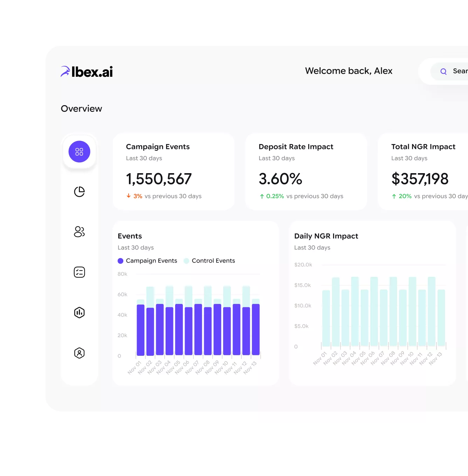Viewport: 468px width, 476px height.
Task: Click the red 3% decrease indicator
Action: point(134,196)
